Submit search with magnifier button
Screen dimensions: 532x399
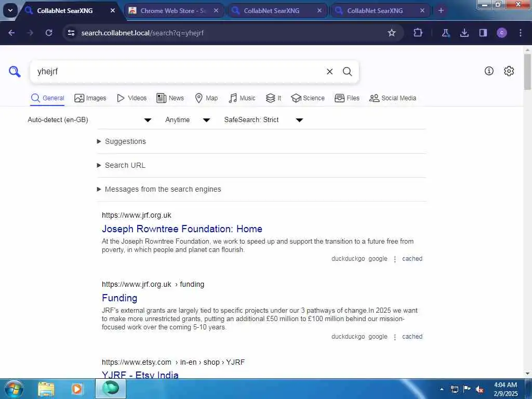(x=347, y=72)
